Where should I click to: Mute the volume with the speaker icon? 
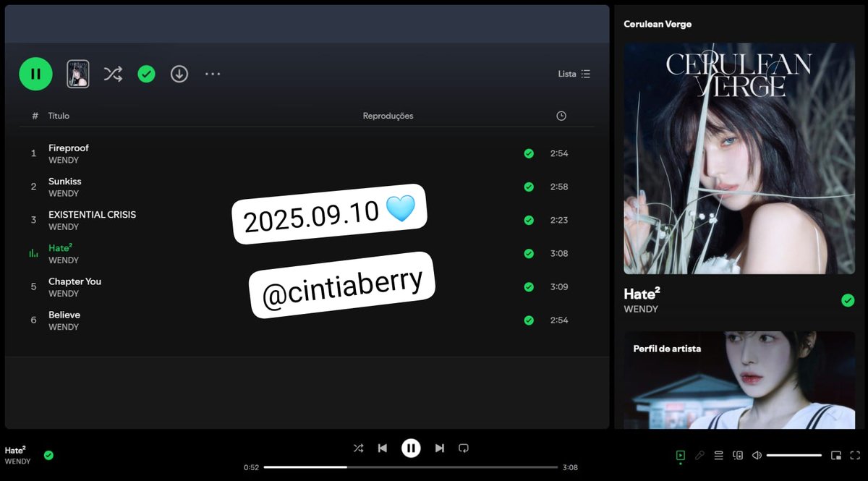click(x=757, y=455)
